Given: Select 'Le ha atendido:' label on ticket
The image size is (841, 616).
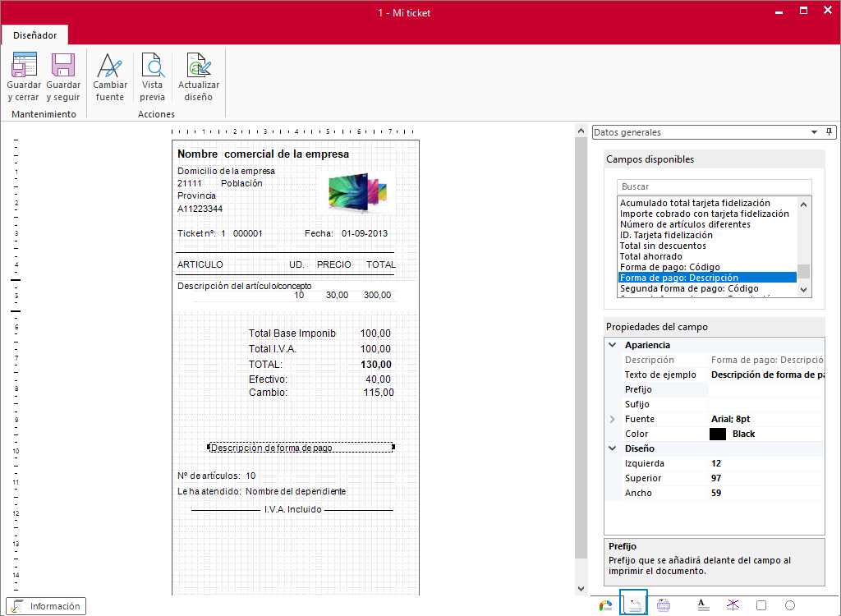Looking at the screenshot, I should coord(209,491).
